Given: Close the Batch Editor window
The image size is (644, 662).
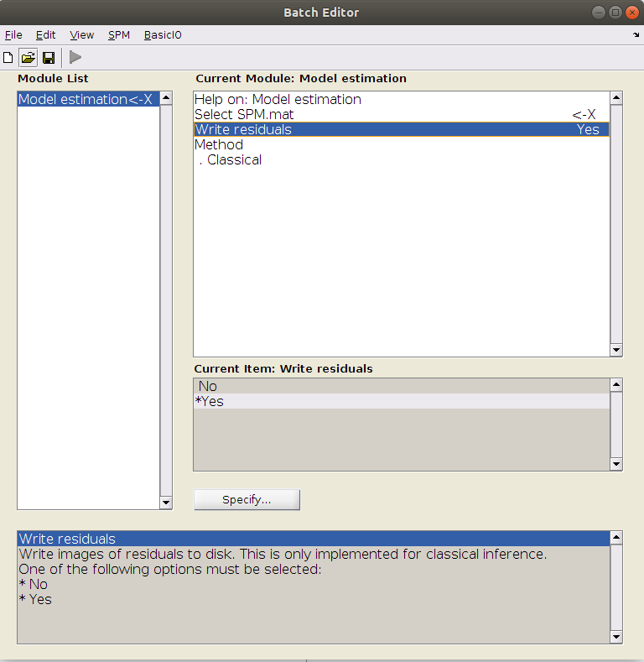Looking at the screenshot, I should pos(632,13).
